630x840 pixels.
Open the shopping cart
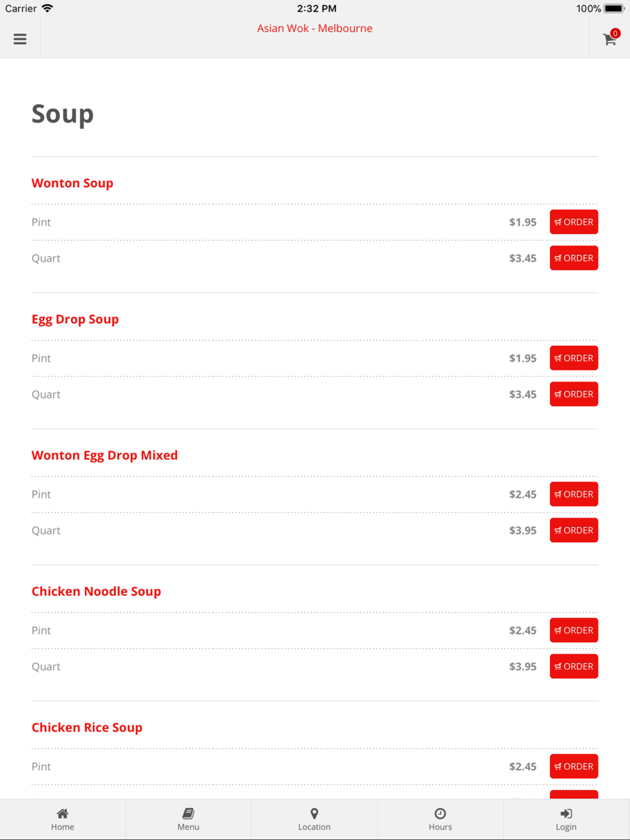pyautogui.click(x=609, y=39)
